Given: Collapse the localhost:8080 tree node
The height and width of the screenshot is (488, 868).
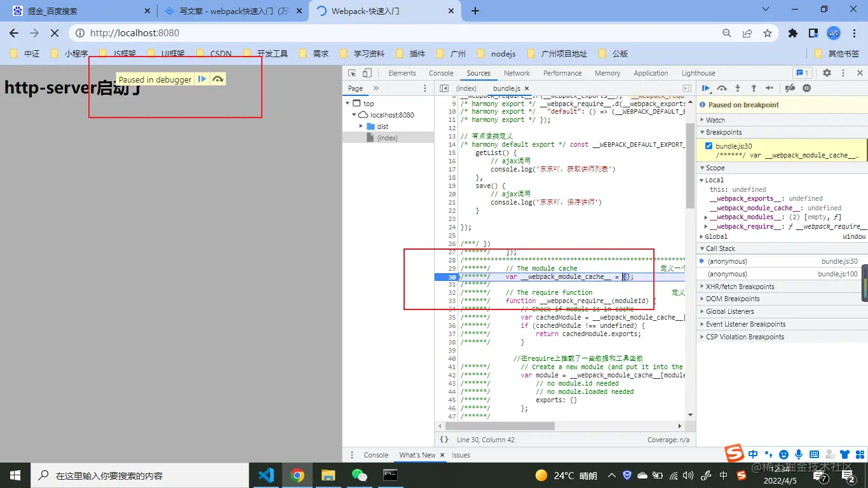Looking at the screenshot, I should pyautogui.click(x=355, y=115).
